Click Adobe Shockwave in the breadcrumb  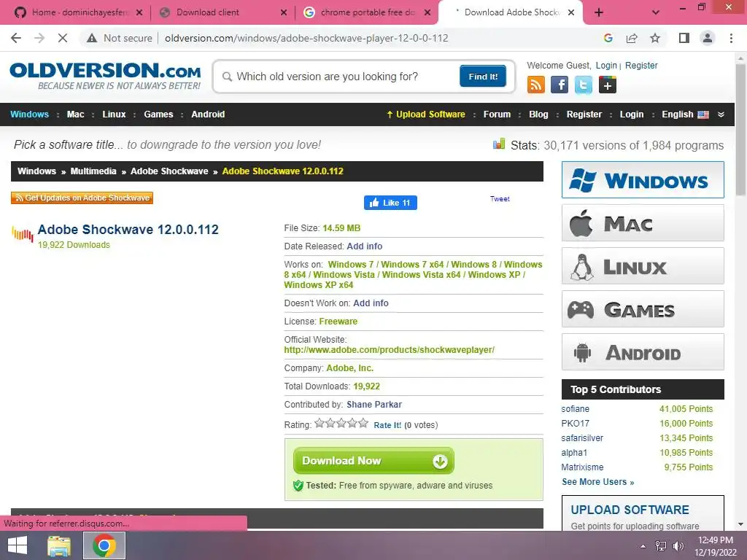169,171
